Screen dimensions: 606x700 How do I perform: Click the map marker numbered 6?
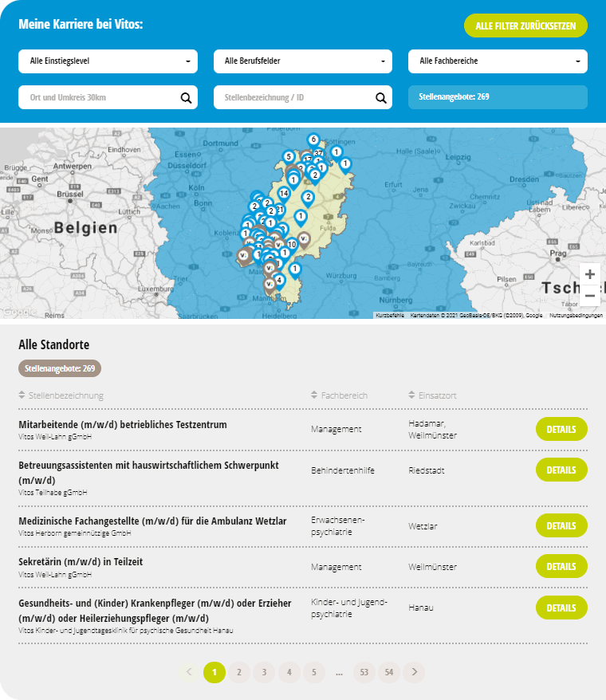pos(313,140)
